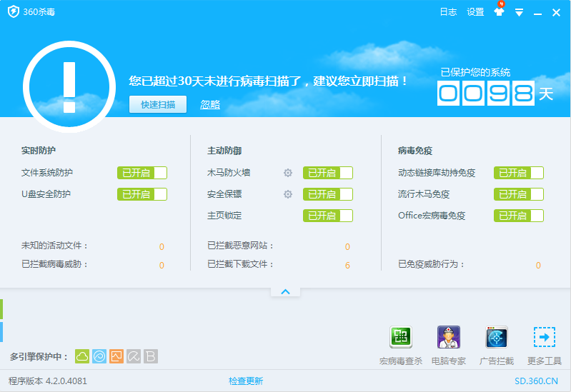Open 更多工具 arrow icon
Screen dimensions: 571x392
pos(545,337)
